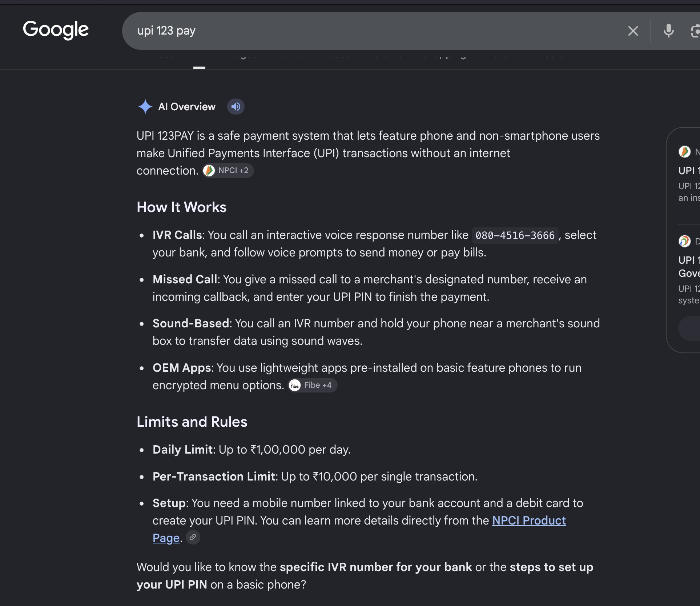The height and width of the screenshot is (606, 700).
Task: Click 'specific IVR number for your bank' text
Action: 376,567
